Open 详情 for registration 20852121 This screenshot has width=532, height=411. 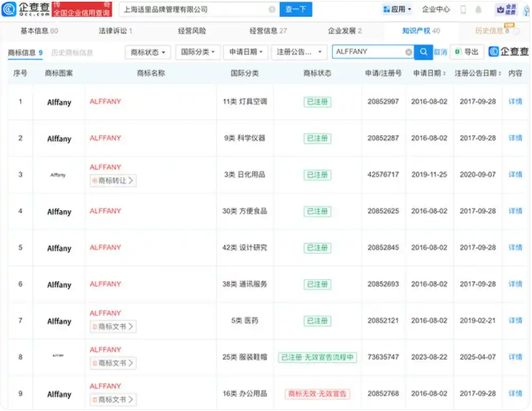pyautogui.click(x=515, y=320)
